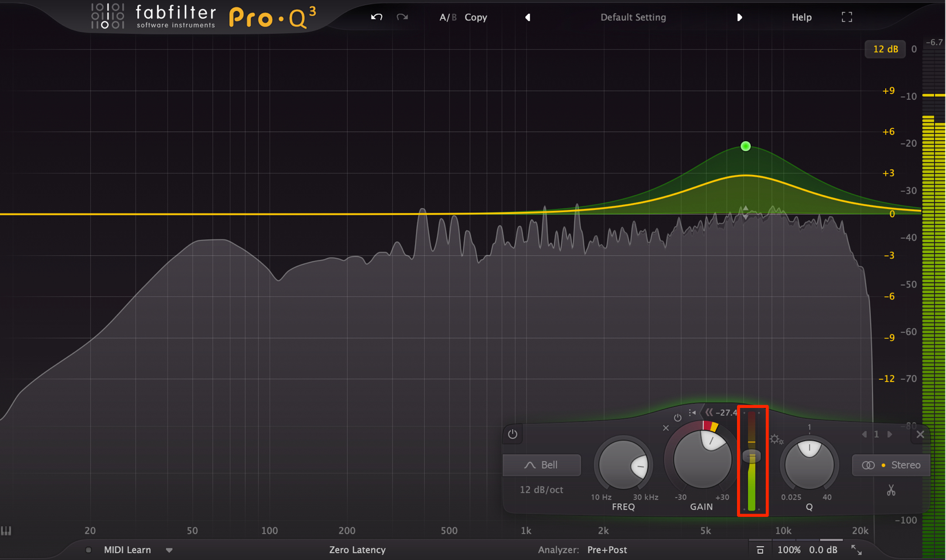
Task: Click the FREQ knob
Action: coord(624,465)
